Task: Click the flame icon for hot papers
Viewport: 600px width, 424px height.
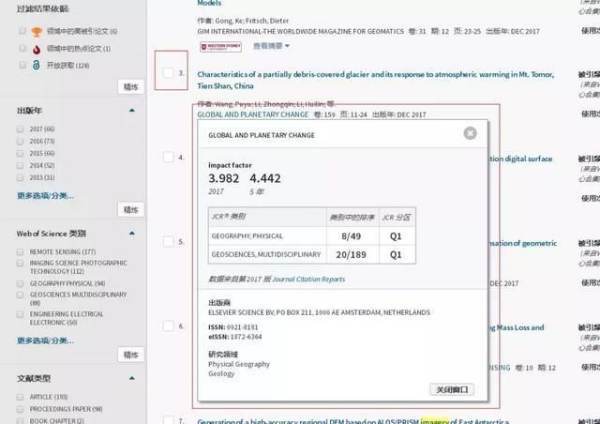Action: [x=37, y=49]
